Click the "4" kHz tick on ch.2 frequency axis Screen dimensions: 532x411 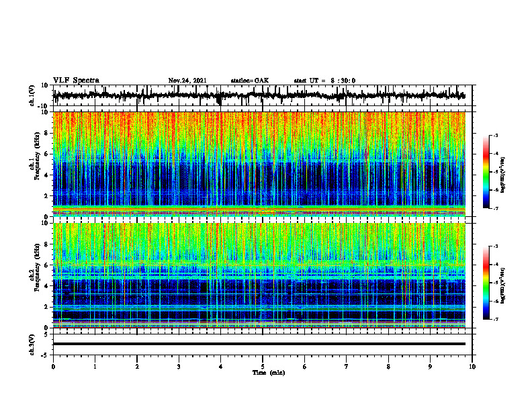(x=46, y=286)
